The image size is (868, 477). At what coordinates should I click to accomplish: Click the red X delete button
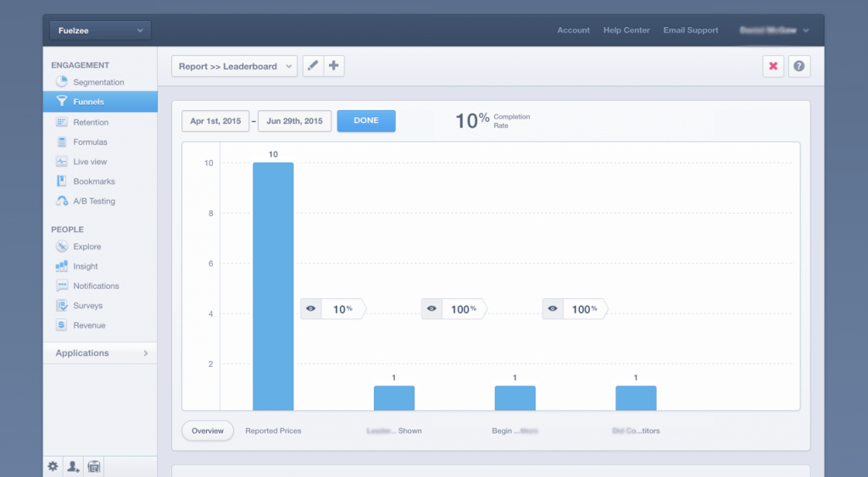773,66
